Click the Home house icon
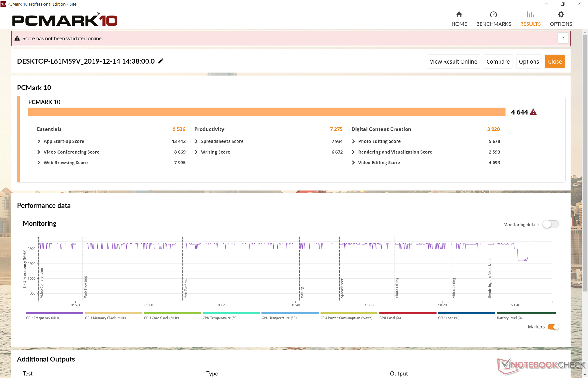This screenshot has width=588, height=378. [459, 14]
